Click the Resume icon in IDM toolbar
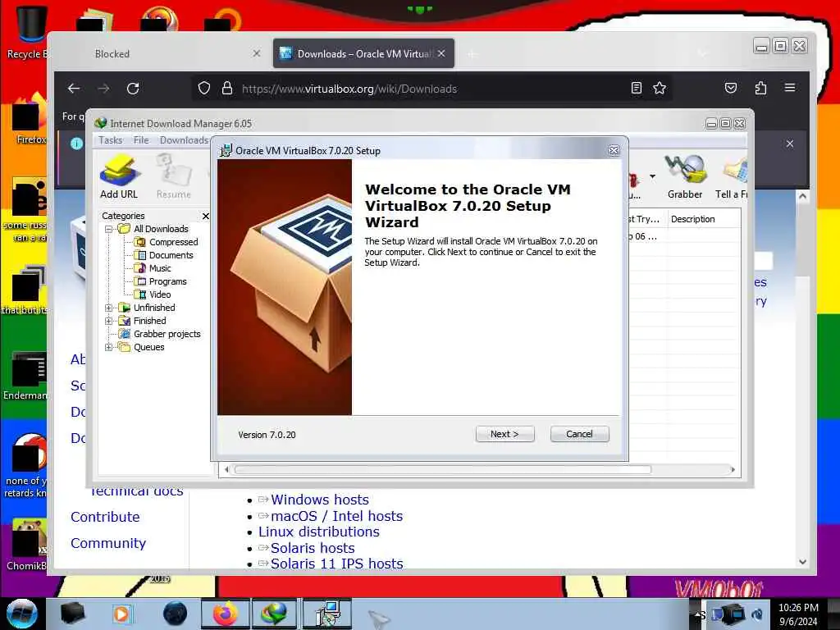The image size is (840, 630). tap(173, 177)
